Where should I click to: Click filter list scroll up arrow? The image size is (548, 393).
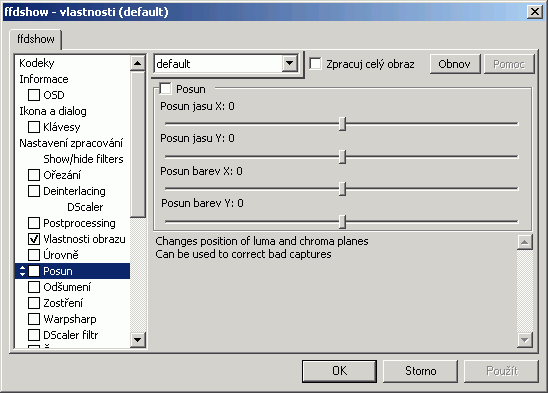click(x=138, y=63)
